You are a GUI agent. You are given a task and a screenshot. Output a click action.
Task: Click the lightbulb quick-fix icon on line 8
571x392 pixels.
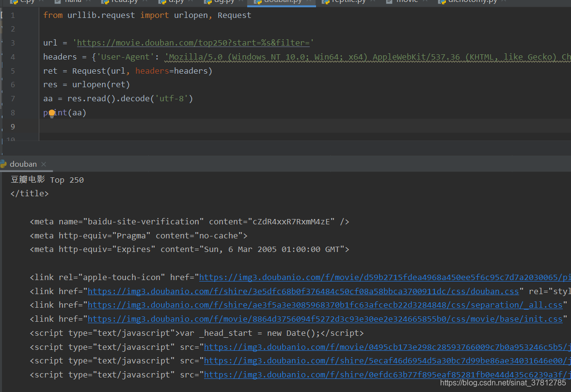pos(52,113)
